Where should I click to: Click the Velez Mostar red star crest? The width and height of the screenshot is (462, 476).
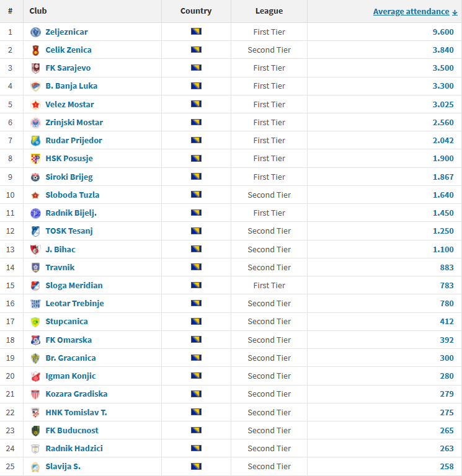click(35, 104)
